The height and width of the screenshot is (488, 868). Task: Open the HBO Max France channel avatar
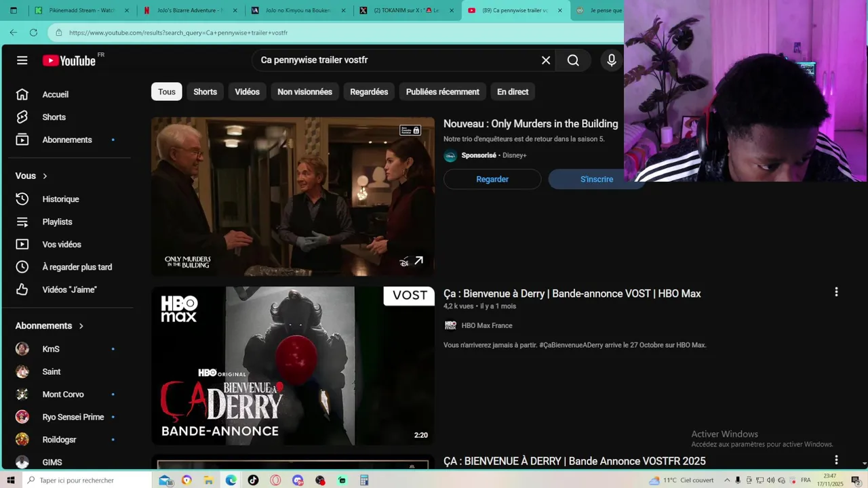click(x=450, y=325)
